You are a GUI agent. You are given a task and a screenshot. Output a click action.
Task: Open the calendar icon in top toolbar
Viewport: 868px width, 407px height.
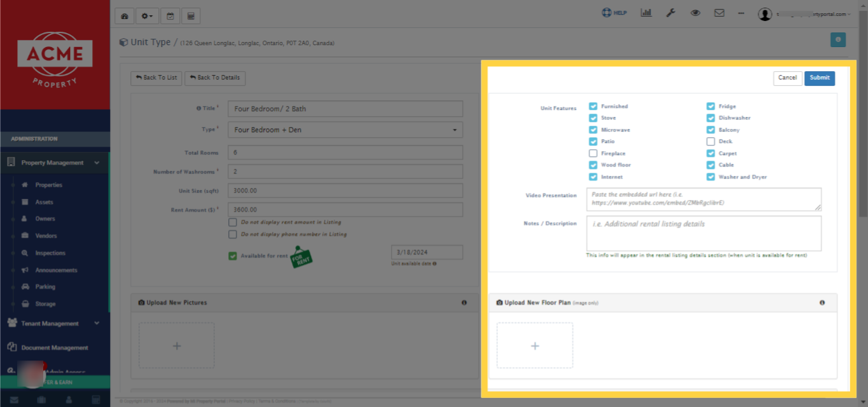[170, 16]
